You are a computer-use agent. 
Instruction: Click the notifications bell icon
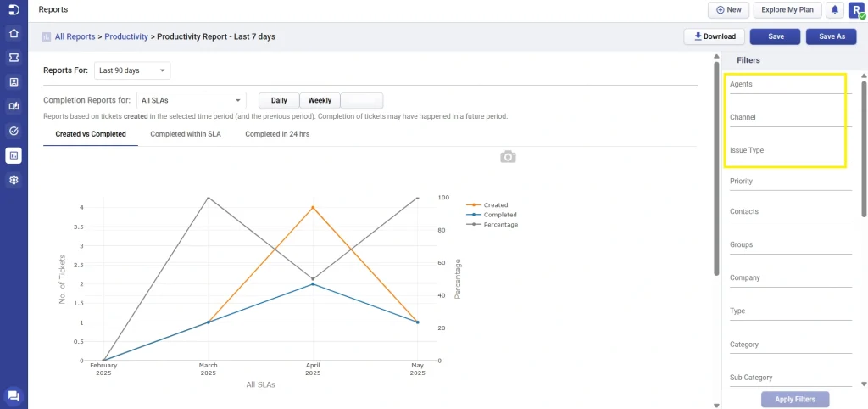835,10
